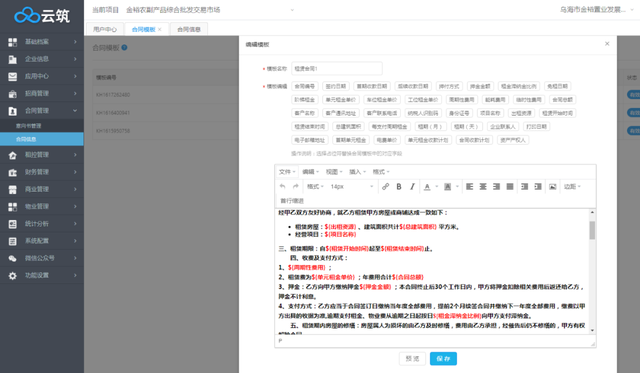
Task: Insert a hyperlink with the link icon
Action: coord(385,186)
